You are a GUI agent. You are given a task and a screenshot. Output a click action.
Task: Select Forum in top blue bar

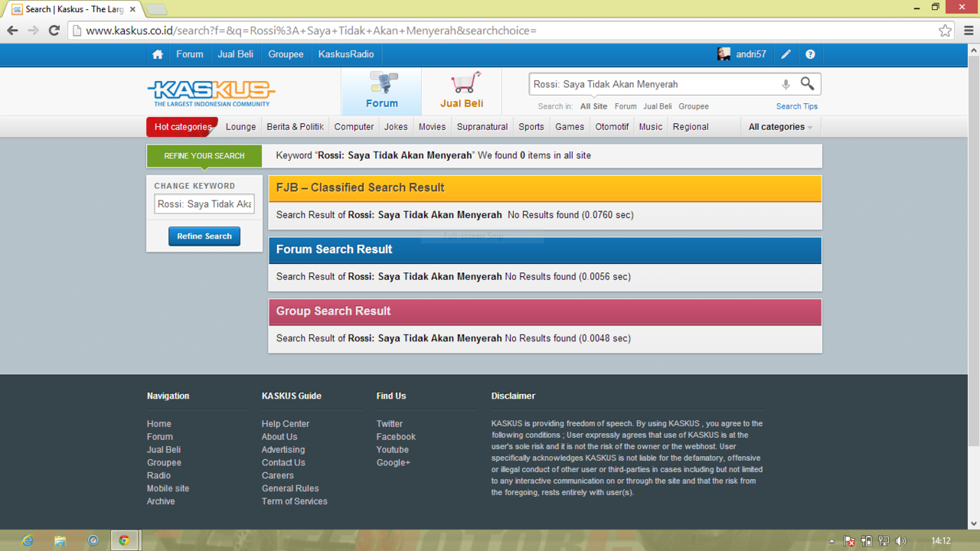tap(190, 54)
